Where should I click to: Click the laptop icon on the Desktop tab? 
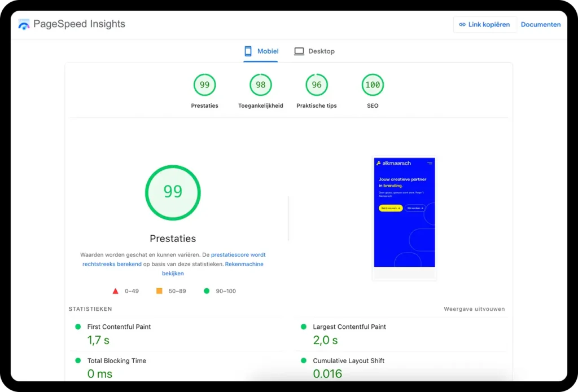pyautogui.click(x=299, y=51)
